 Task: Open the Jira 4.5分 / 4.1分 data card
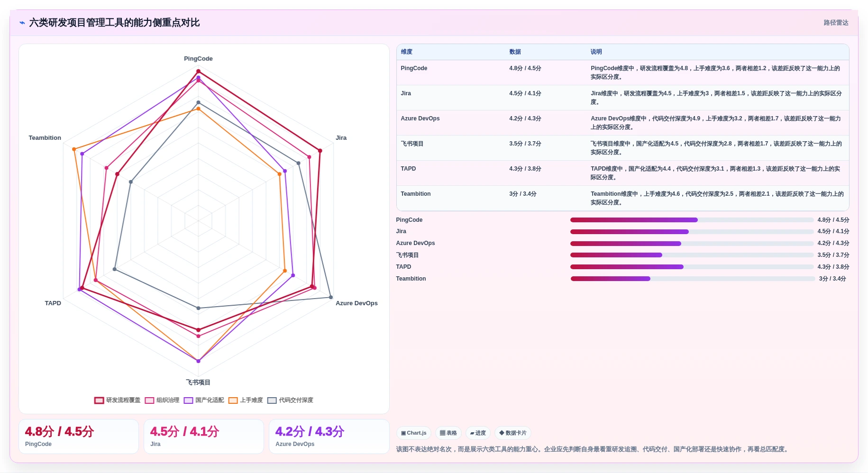click(204, 437)
